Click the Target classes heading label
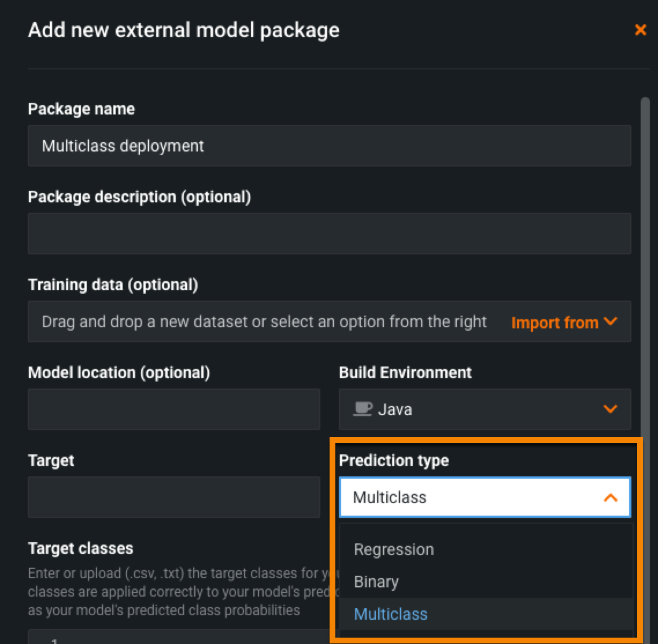Screen dimensions: 658x644 click(80, 548)
